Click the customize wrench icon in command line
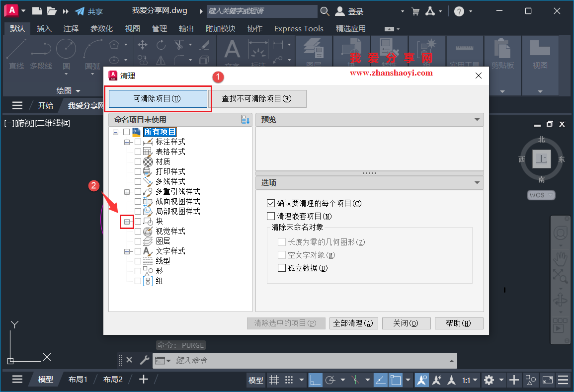This screenshot has width=574, height=392. point(145,360)
